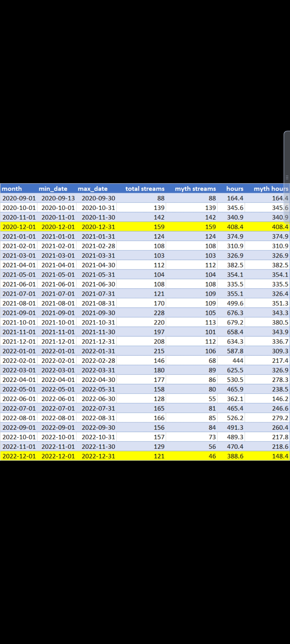This screenshot has width=290, height=644.
Task: Click hours "335.5" in hours column
Action: [x=235, y=284]
